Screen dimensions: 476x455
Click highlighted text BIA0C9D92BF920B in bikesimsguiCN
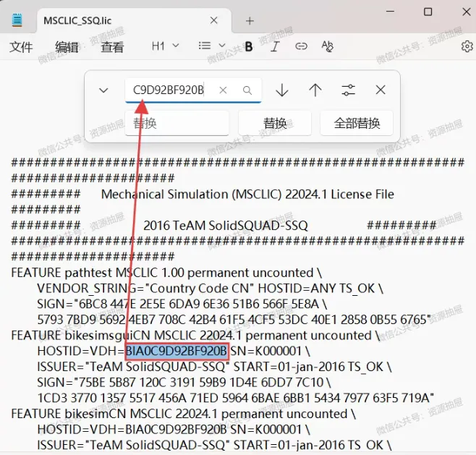177,351
